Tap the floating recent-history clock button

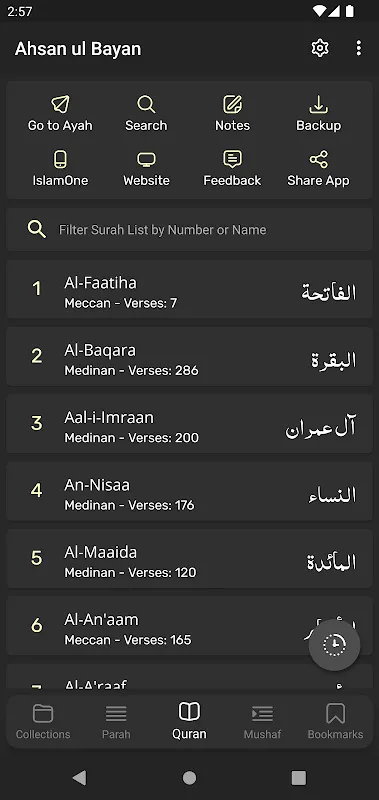click(x=335, y=645)
